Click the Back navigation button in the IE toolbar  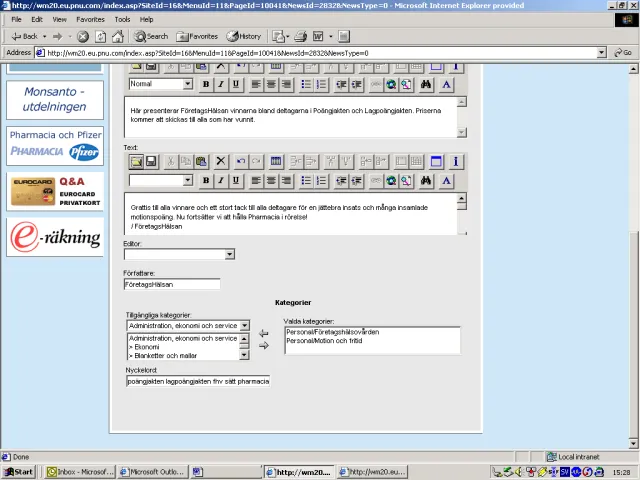[24, 36]
